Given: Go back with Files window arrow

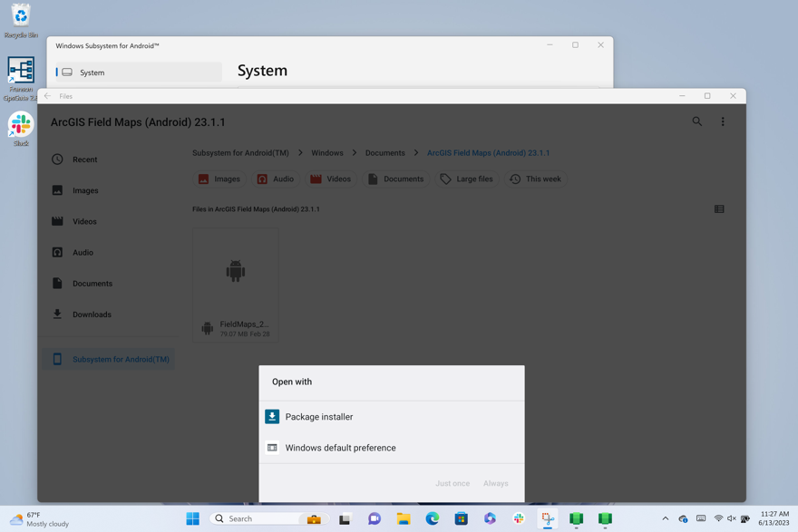Looking at the screenshot, I should pyautogui.click(x=47, y=96).
